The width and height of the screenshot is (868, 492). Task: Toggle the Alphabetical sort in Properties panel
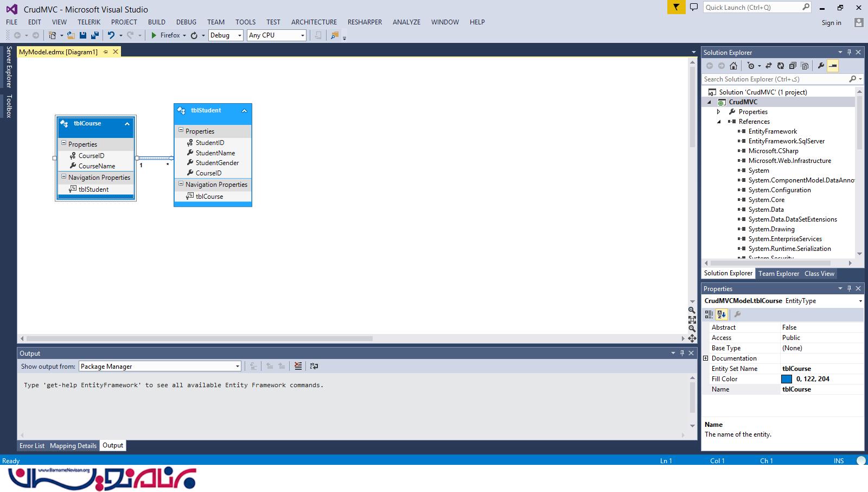[x=722, y=314]
